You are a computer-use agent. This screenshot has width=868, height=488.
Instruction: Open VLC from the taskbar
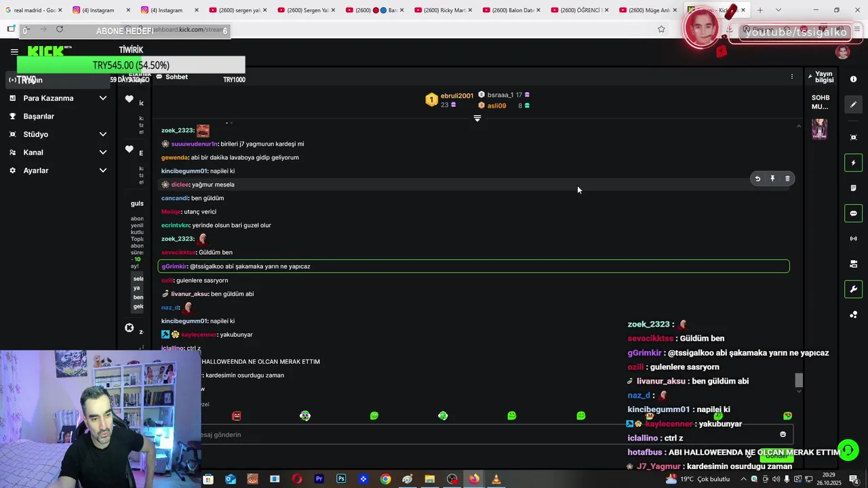click(x=496, y=479)
